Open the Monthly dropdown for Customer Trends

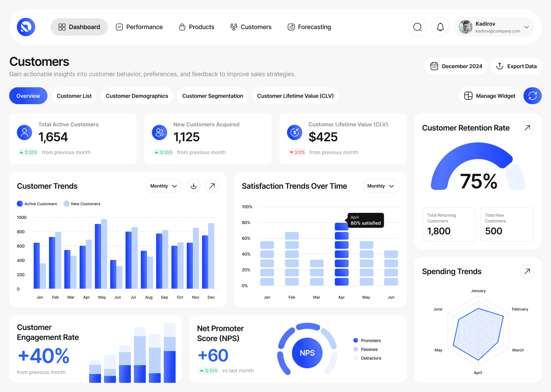(x=164, y=186)
